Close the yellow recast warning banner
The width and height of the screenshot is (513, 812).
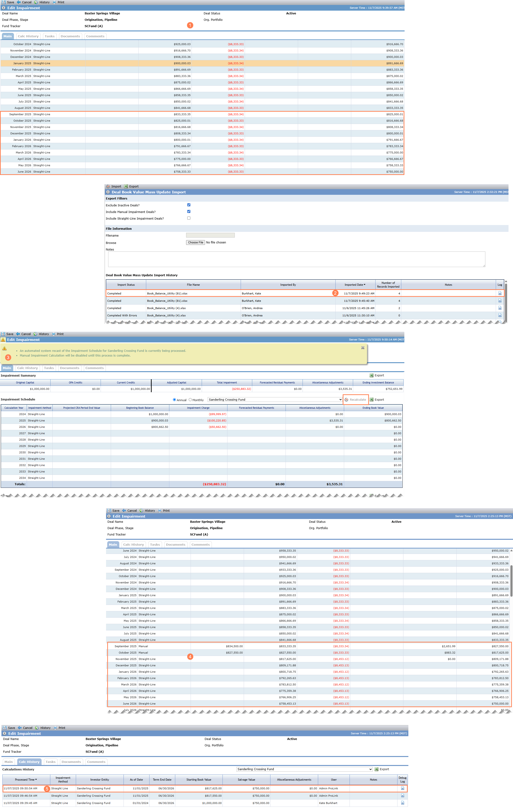pos(363,348)
